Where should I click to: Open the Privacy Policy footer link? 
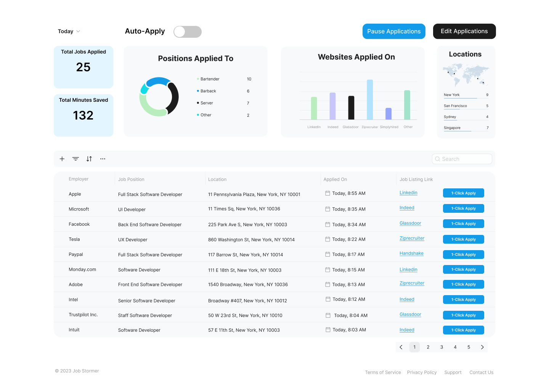pos(422,373)
